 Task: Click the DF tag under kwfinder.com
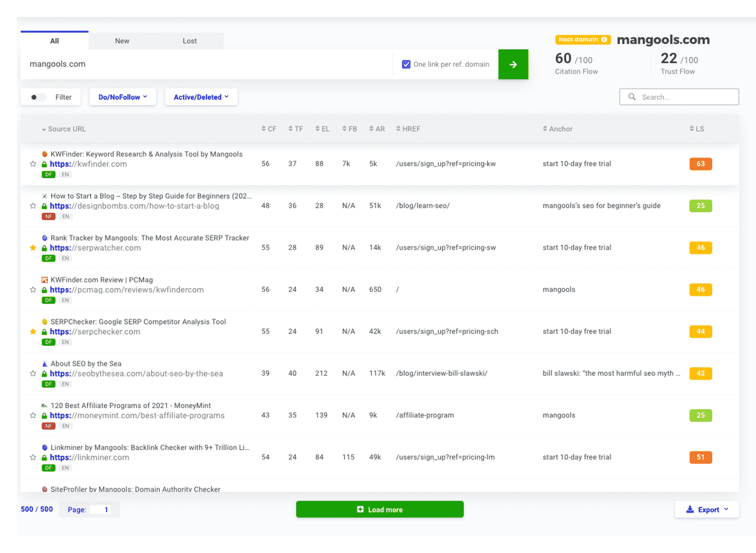click(49, 175)
